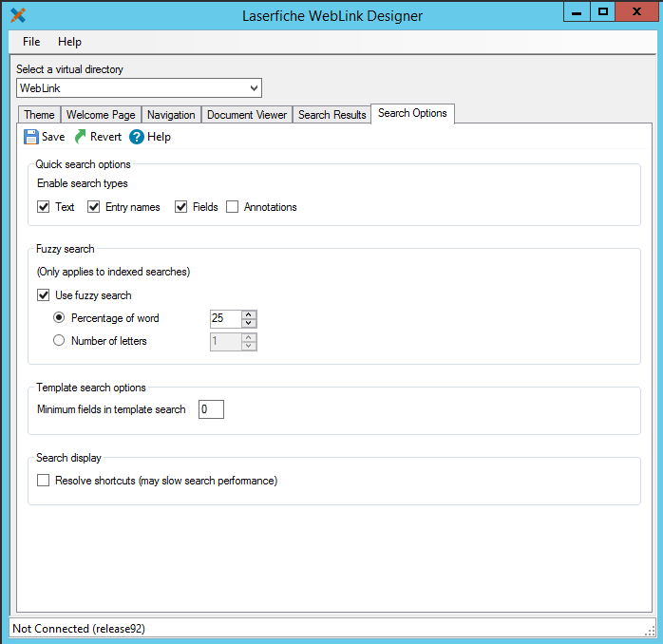Click the Laserfiche app logo icon

(18, 15)
